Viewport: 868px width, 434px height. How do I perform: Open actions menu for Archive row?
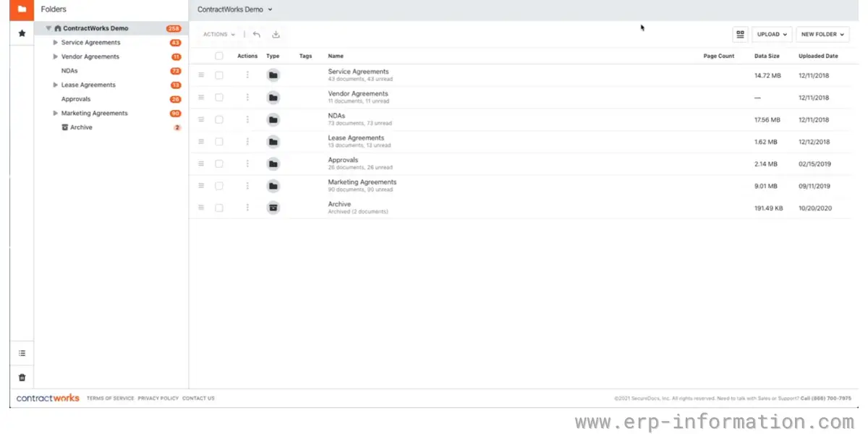pyautogui.click(x=247, y=208)
